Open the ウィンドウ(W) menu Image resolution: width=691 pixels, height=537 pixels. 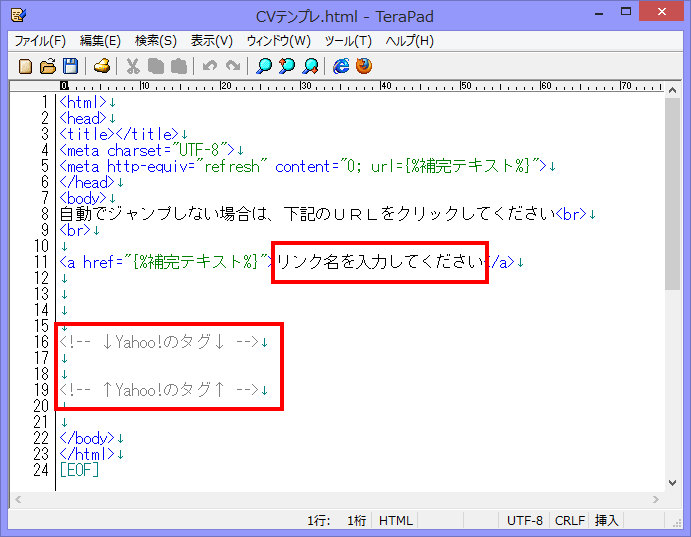(x=279, y=41)
